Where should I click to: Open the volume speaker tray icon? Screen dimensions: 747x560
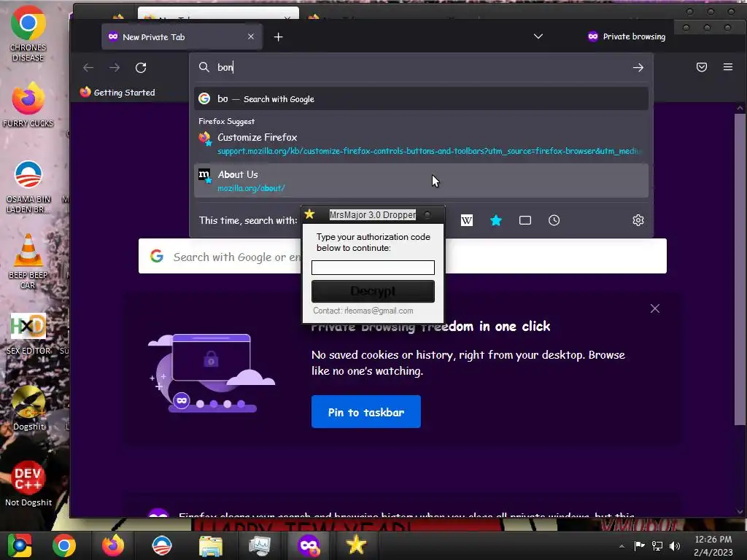[x=675, y=545]
